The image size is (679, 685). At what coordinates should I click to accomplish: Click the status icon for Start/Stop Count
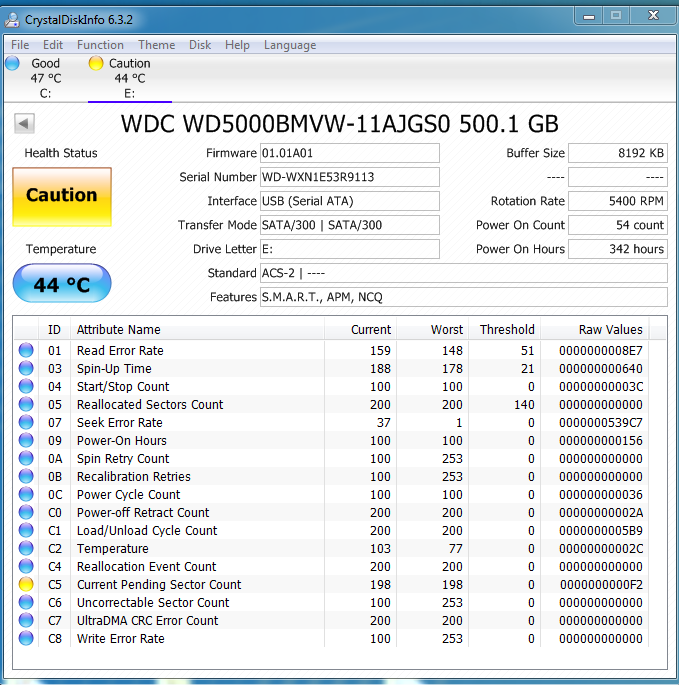26,386
